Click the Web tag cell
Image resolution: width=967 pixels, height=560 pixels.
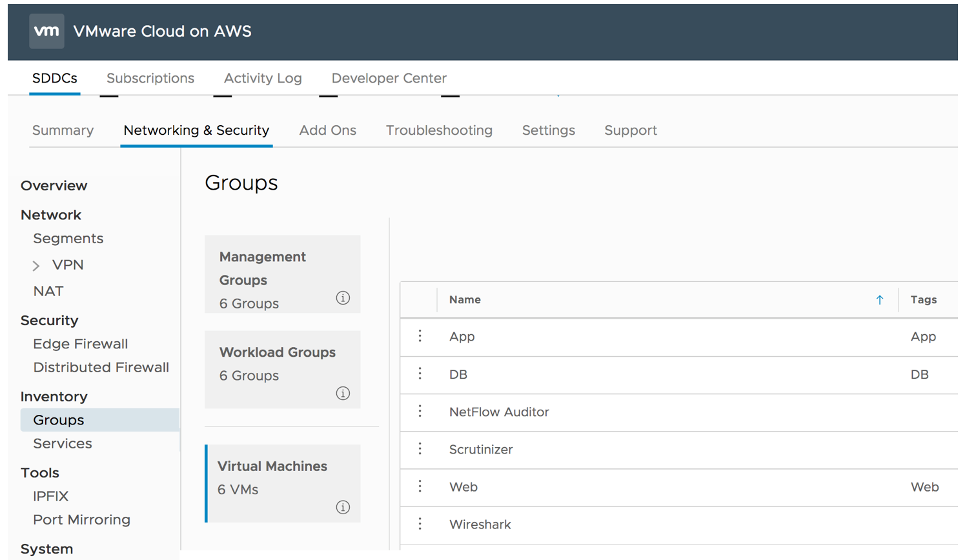coord(924,487)
